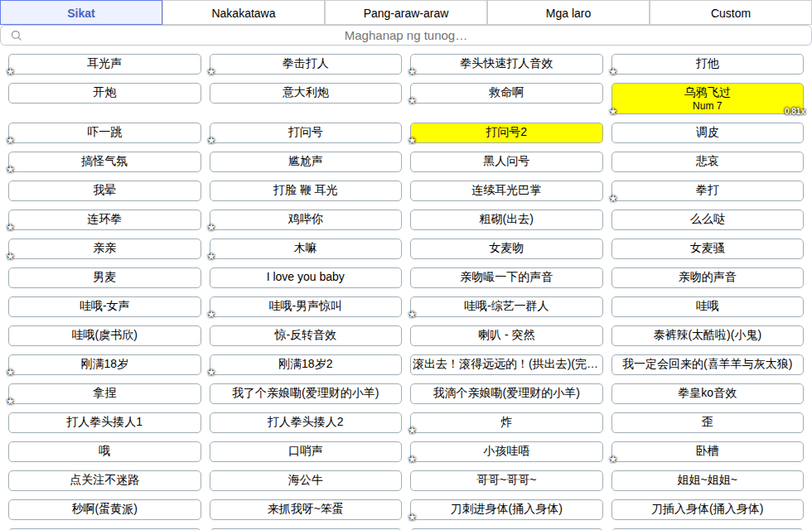Go to the Mga laro tab
Image resolution: width=812 pixels, height=530 pixels.
568,13
